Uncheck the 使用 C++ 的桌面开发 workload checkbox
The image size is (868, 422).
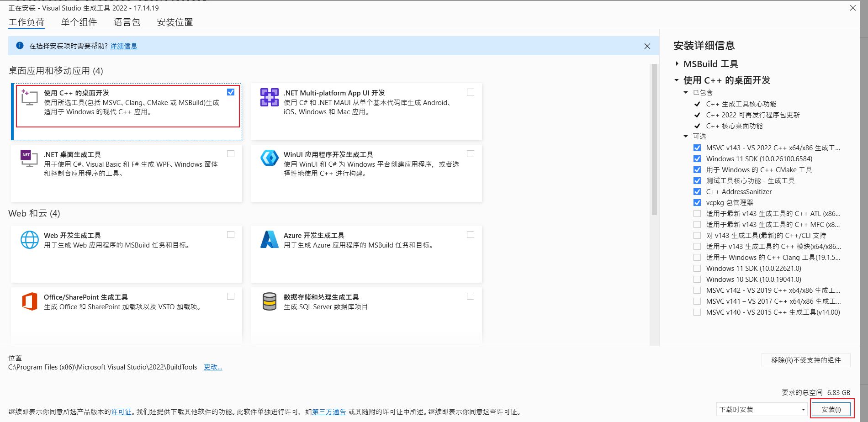[231, 92]
